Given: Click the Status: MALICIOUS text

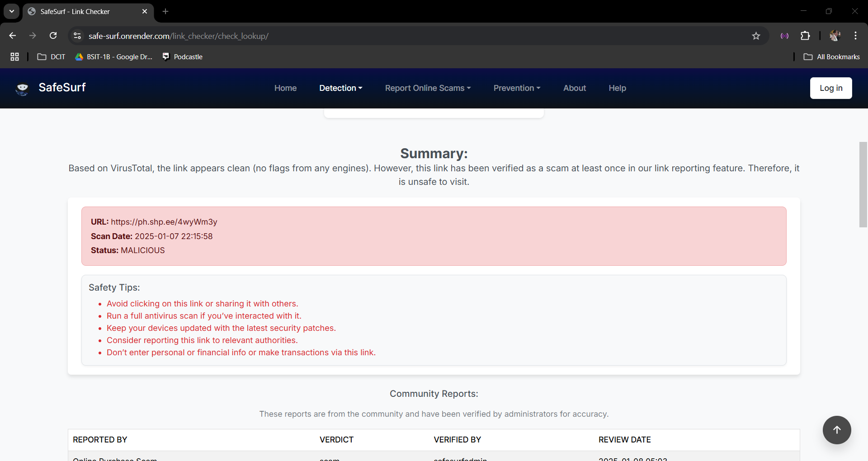Looking at the screenshot, I should [128, 250].
